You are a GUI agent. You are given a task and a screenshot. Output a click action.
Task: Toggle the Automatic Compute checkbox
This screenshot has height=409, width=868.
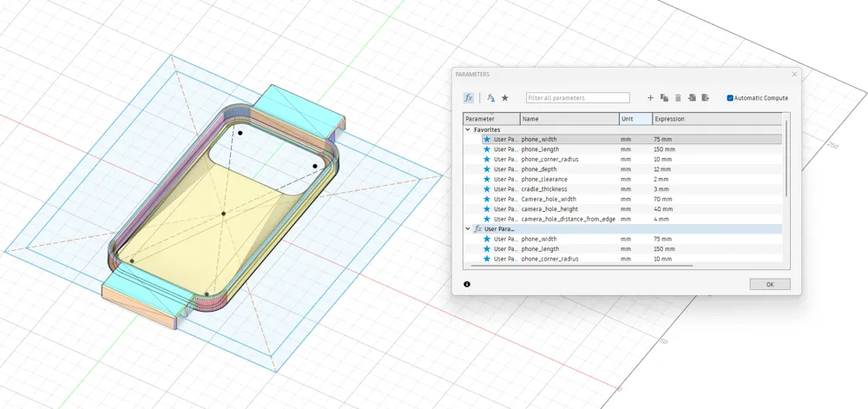tap(730, 98)
